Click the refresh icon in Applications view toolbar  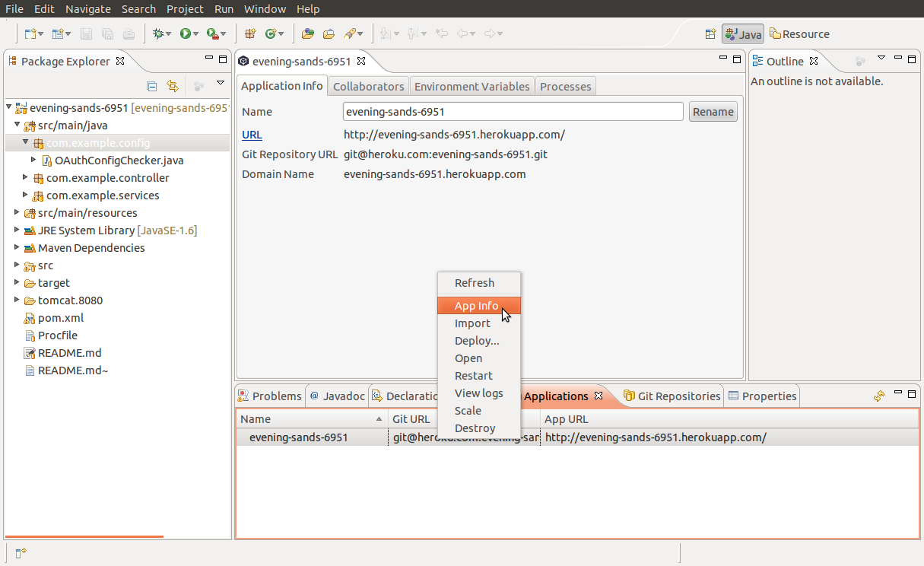coord(879,396)
